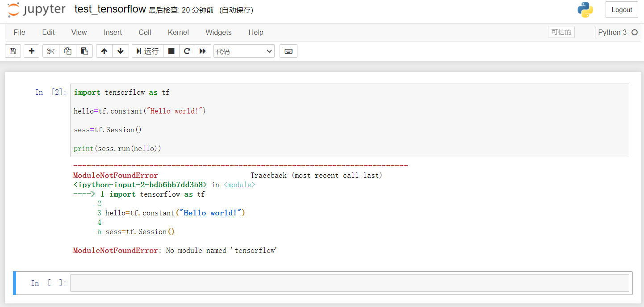Screen dimensions: 644x307
Task: Click the In [2] prompt label
Action: [x=50, y=93]
